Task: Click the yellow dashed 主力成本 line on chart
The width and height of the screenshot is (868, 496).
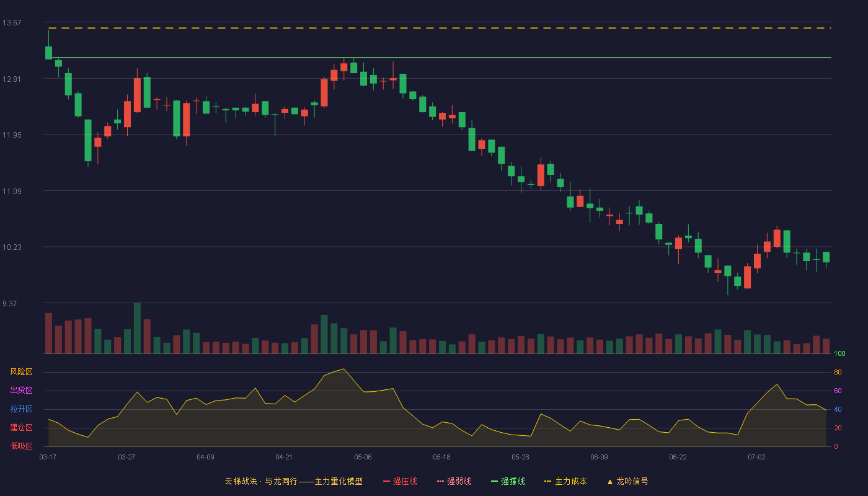Action: [x=440, y=28]
